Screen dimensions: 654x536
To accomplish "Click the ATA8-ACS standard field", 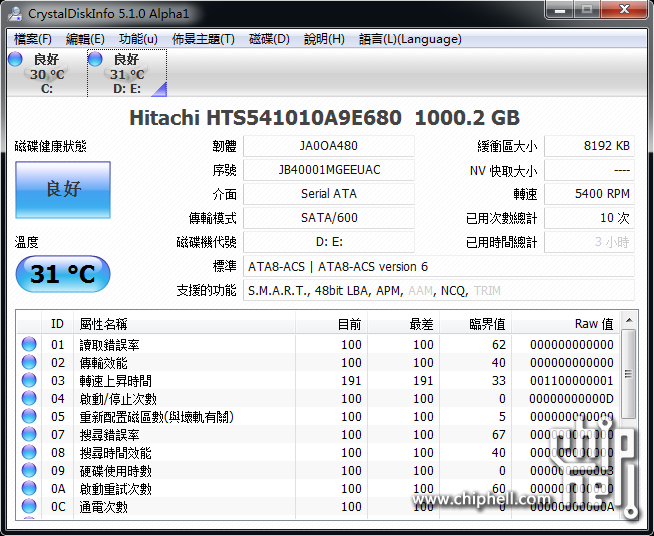I will pyautogui.click(x=439, y=266).
